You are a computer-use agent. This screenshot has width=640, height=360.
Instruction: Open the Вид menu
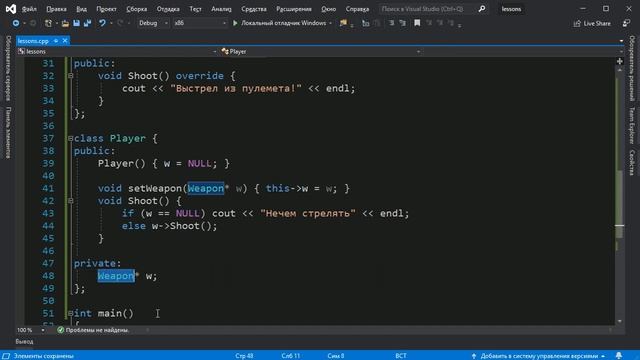tap(81, 9)
